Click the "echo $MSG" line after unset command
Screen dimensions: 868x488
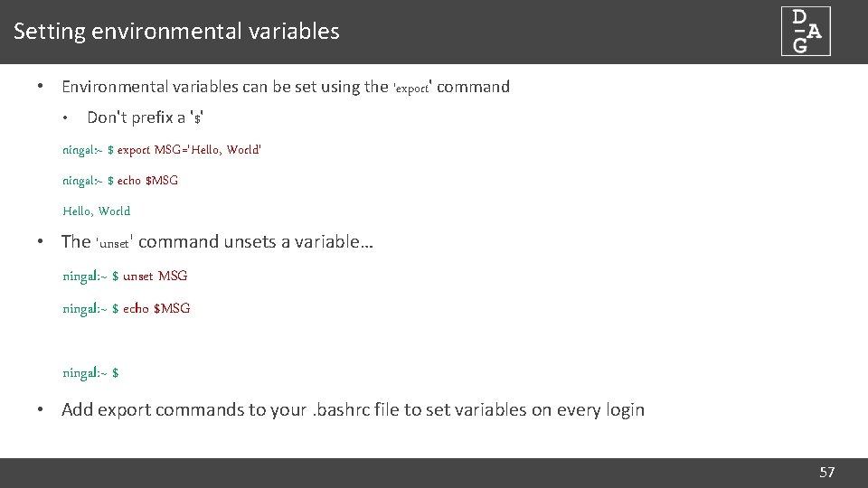127,308
